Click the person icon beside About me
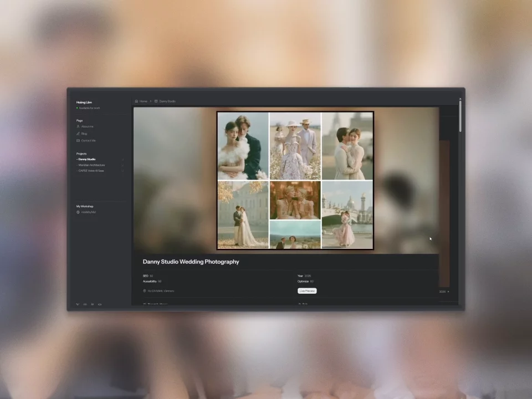This screenshot has height=399, width=532. coord(78,126)
